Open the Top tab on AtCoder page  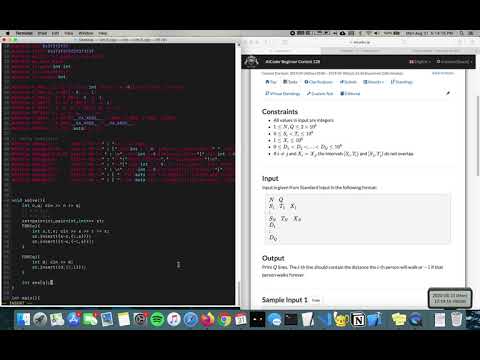pos(271,82)
